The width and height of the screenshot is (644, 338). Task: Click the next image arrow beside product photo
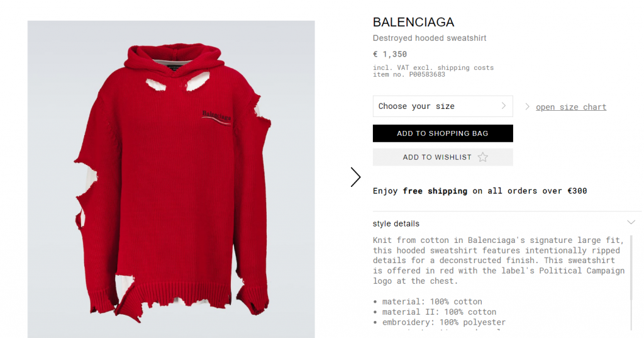(356, 177)
